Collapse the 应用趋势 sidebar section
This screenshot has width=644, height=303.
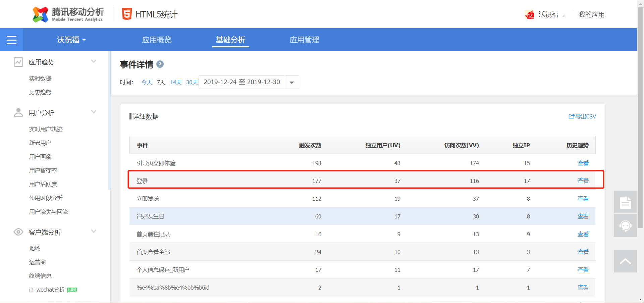tap(94, 61)
